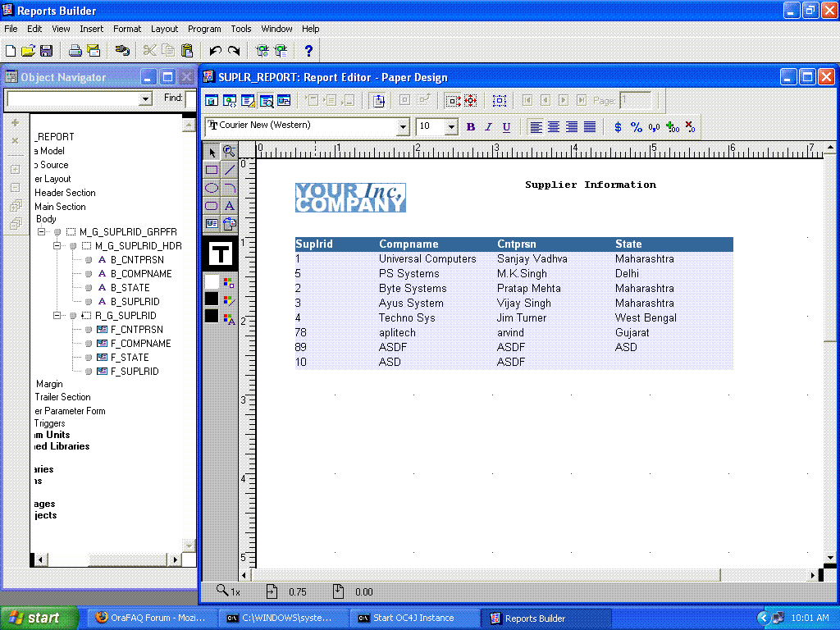
Task: Select the Text tool marked A
Action: pos(230,206)
